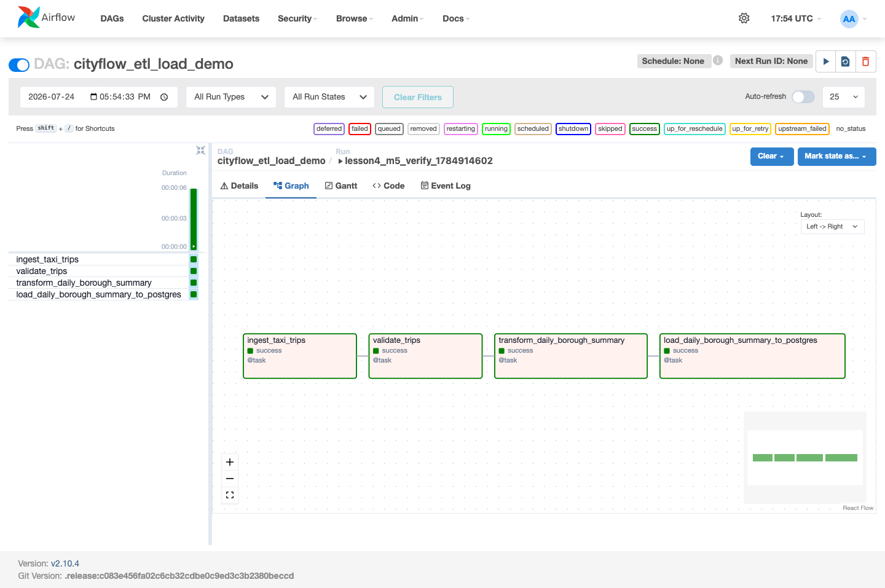Click the schedule info icon
885x588 pixels.
click(718, 60)
